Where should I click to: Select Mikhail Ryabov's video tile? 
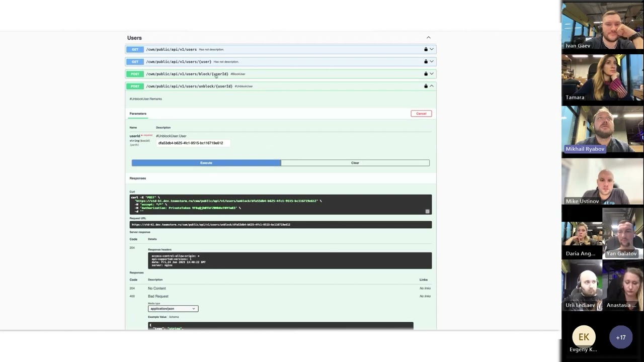coord(603,130)
